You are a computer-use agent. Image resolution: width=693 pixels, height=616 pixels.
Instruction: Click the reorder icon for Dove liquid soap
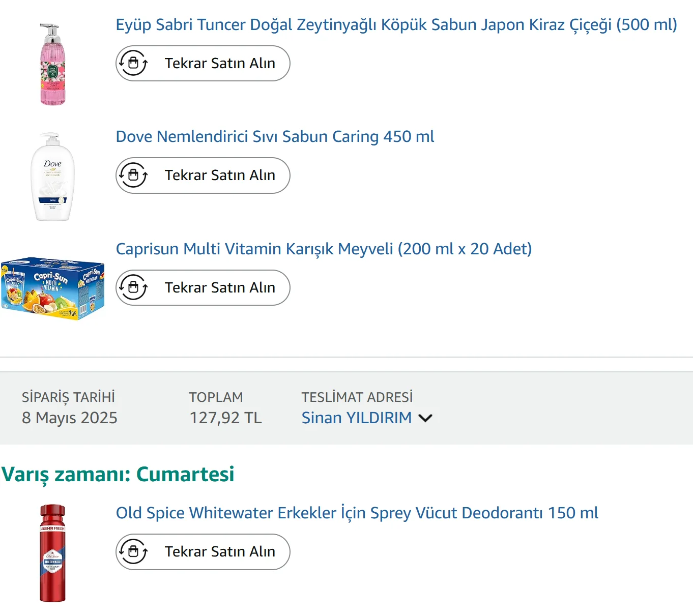[x=133, y=175]
